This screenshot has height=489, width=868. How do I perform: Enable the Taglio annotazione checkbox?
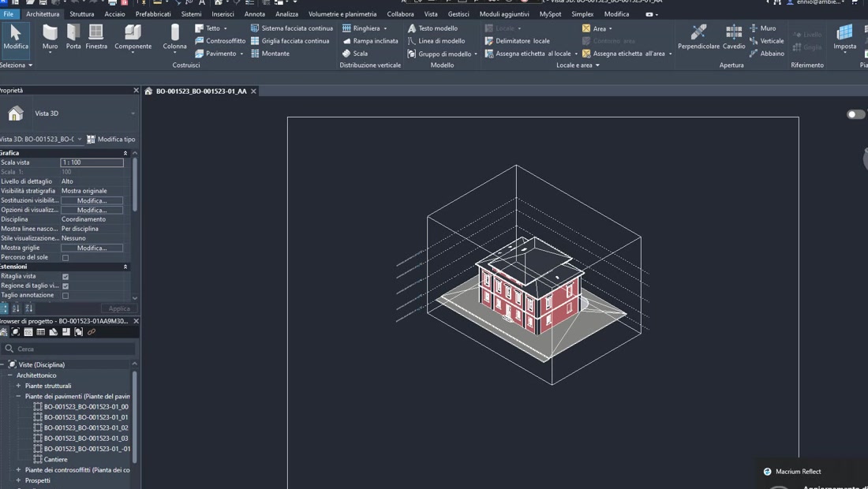[x=65, y=295]
